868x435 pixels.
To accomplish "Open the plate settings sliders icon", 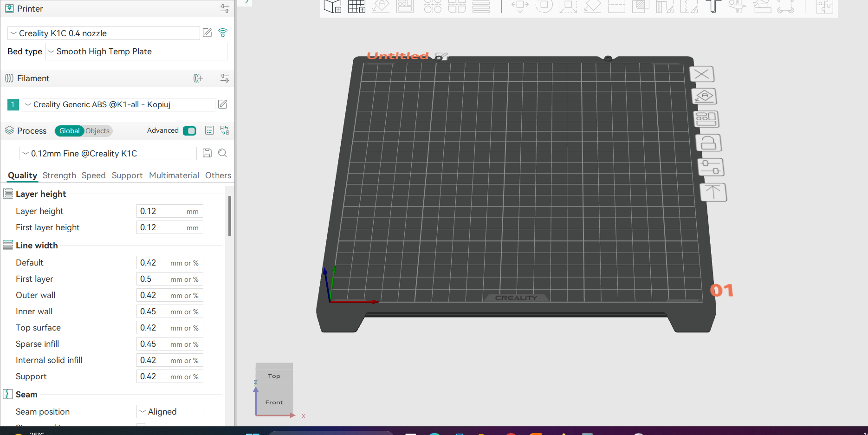I will point(711,167).
